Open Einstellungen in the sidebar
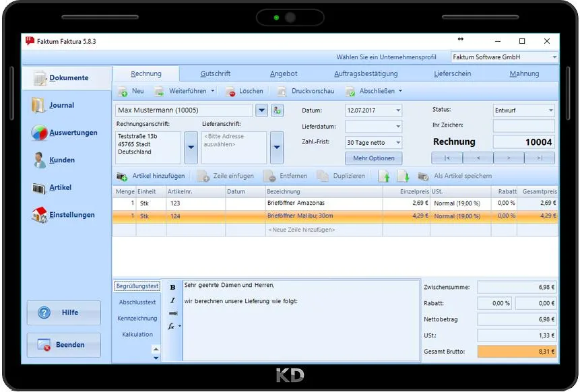The width and height of the screenshot is (580, 392). tap(63, 215)
